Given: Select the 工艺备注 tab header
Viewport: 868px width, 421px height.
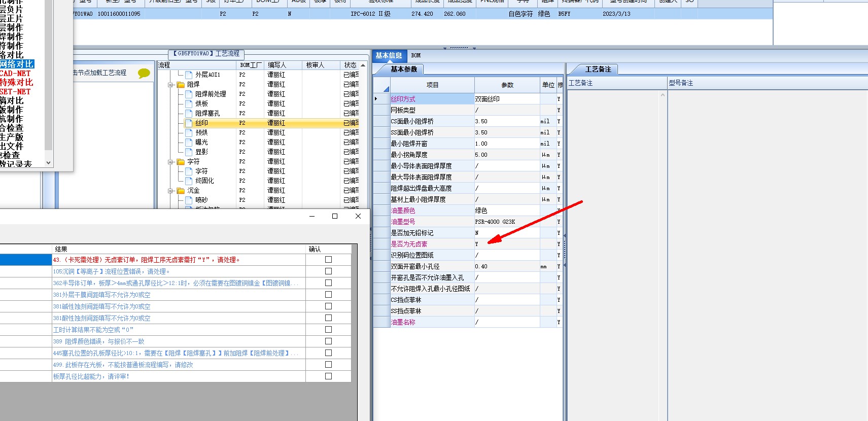Looking at the screenshot, I should click(598, 69).
